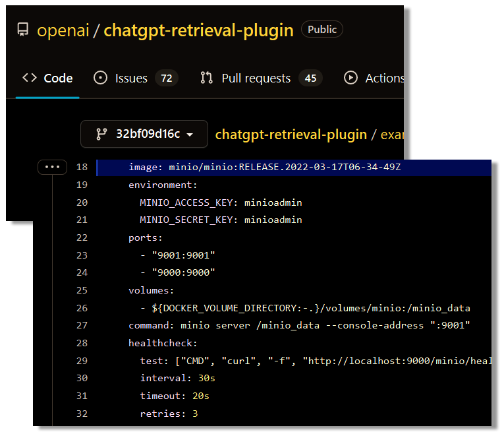Click the 'timeout: 20s' line
Screen dimensions: 504x434
[x=175, y=396]
